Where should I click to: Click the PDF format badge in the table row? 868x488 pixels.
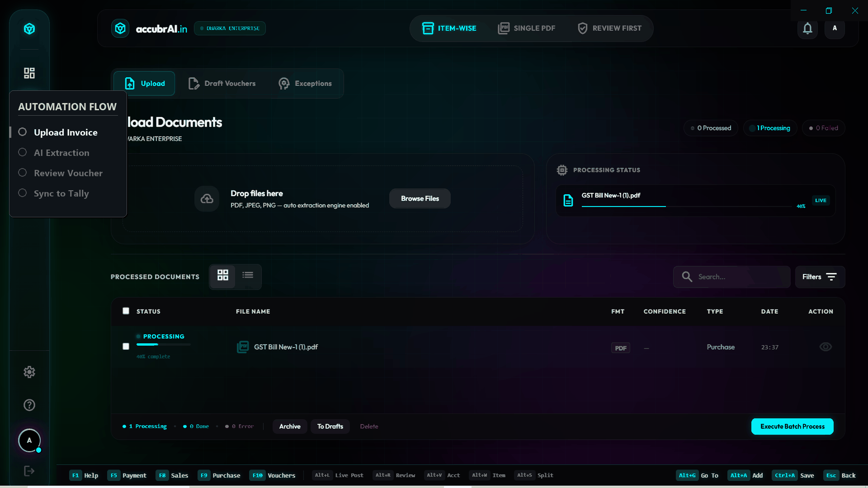621,348
